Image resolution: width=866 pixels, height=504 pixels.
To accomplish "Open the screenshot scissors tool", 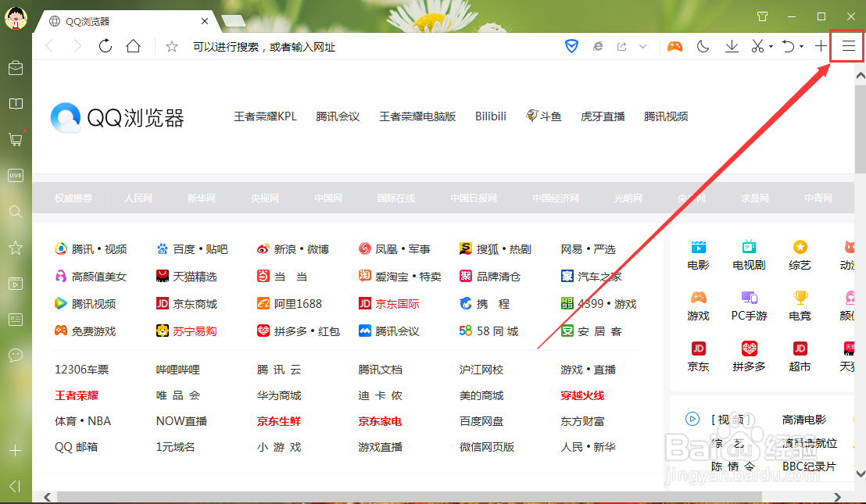I will pos(757,46).
